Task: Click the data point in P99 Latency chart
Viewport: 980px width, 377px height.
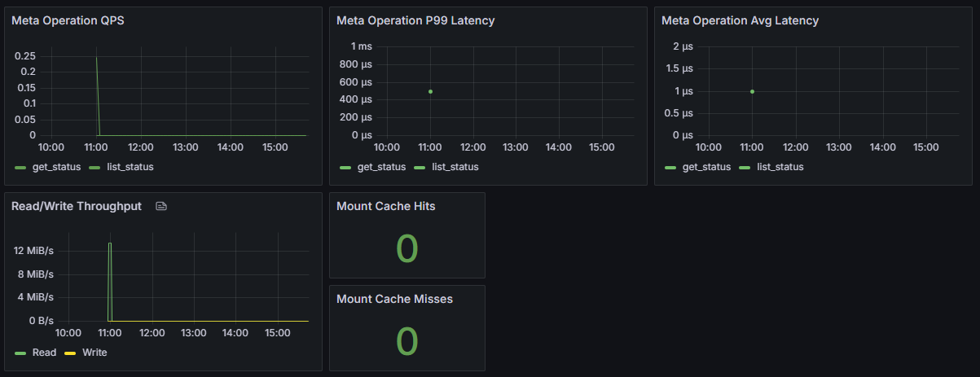Action: point(430,91)
